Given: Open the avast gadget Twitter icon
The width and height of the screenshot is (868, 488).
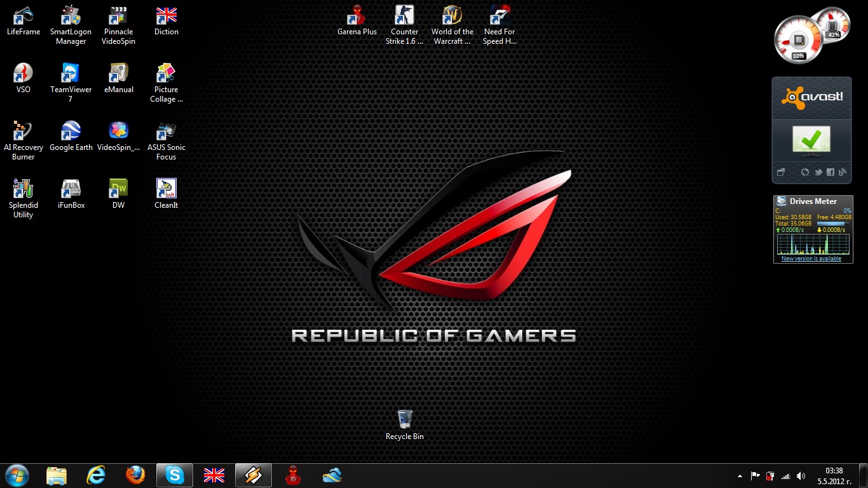Looking at the screenshot, I should tap(818, 172).
